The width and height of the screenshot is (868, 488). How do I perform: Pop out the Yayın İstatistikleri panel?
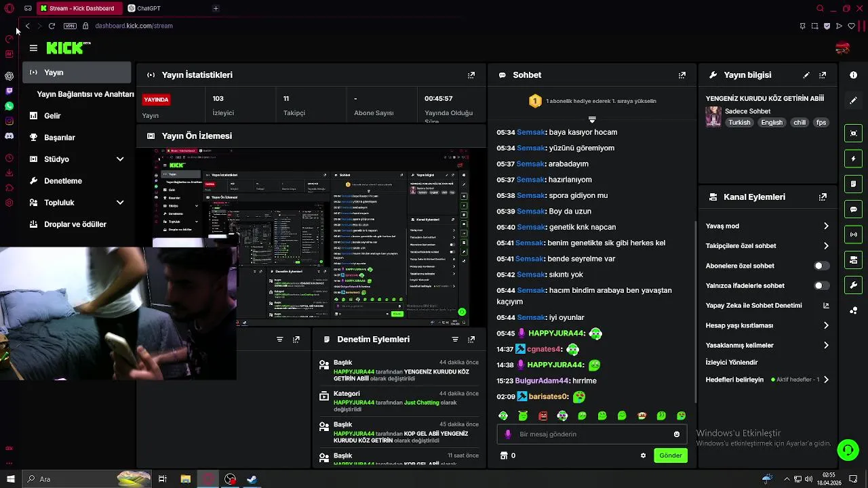click(x=471, y=75)
